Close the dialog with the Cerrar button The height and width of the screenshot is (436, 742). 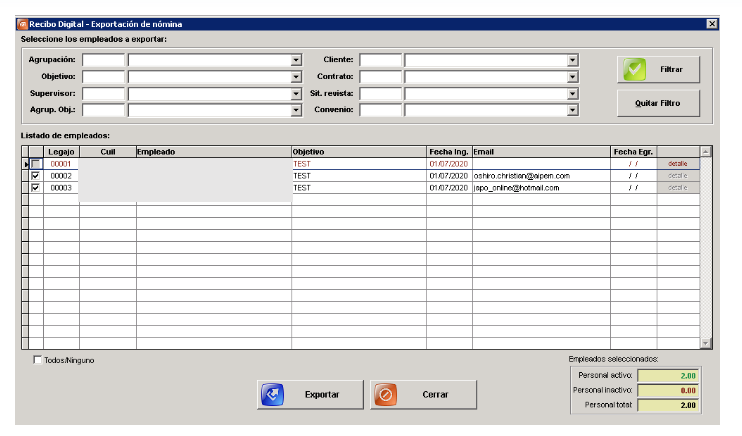[x=423, y=394]
